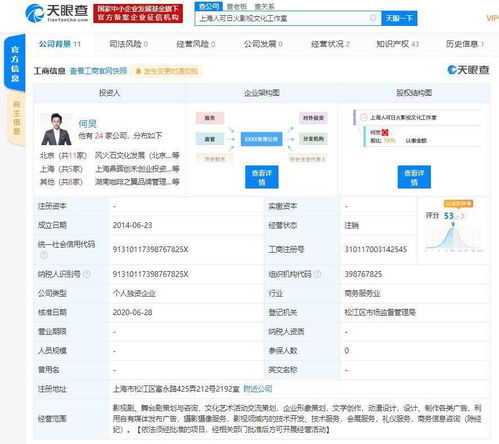
Task: Click the 分支机构 box in the structure diagram
Action: (x=313, y=139)
